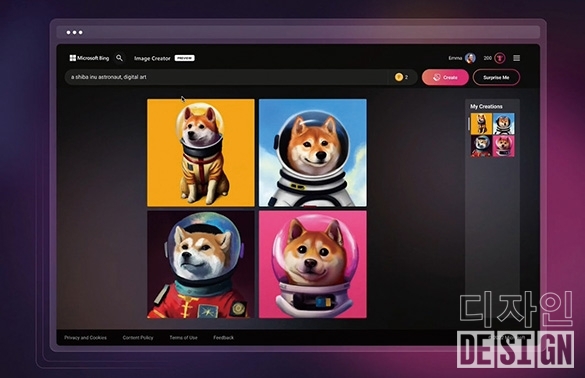585x378 pixels.
Task: Open the red-suit shiba astronaut image
Action: (201, 265)
